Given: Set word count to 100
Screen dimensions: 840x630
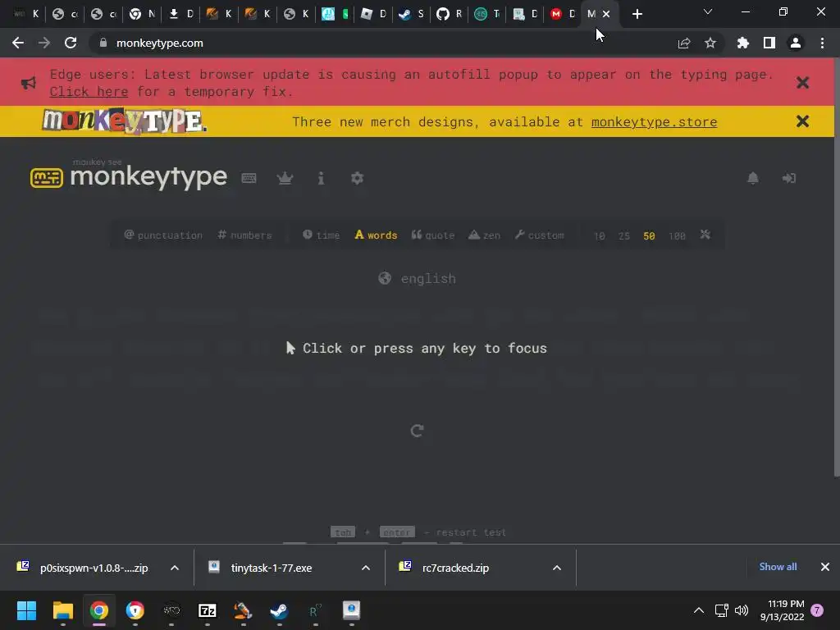Looking at the screenshot, I should point(677,235).
